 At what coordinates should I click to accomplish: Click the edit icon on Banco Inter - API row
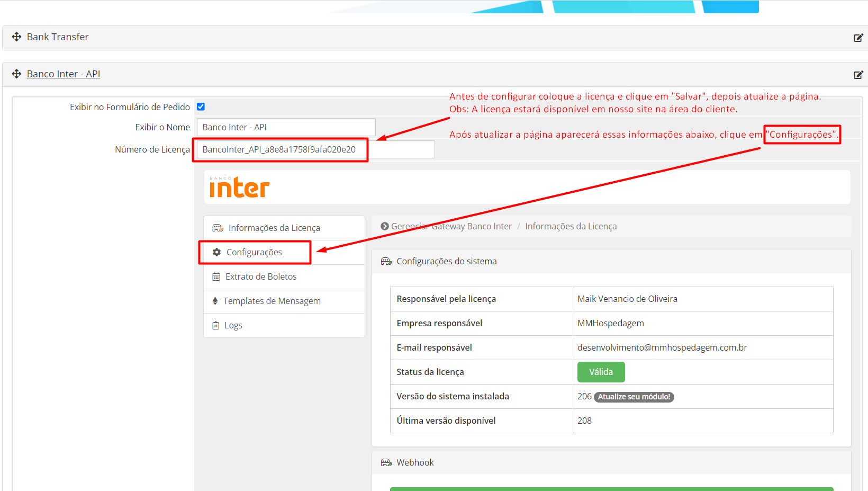point(858,75)
